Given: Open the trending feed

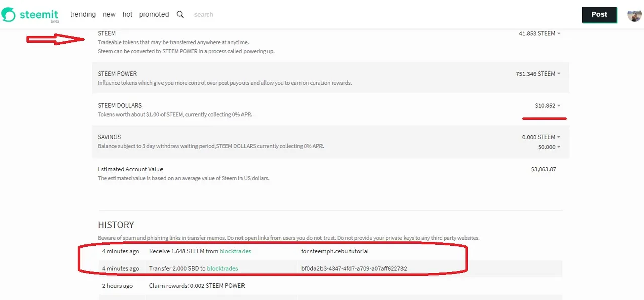Looking at the screenshot, I should (x=83, y=14).
